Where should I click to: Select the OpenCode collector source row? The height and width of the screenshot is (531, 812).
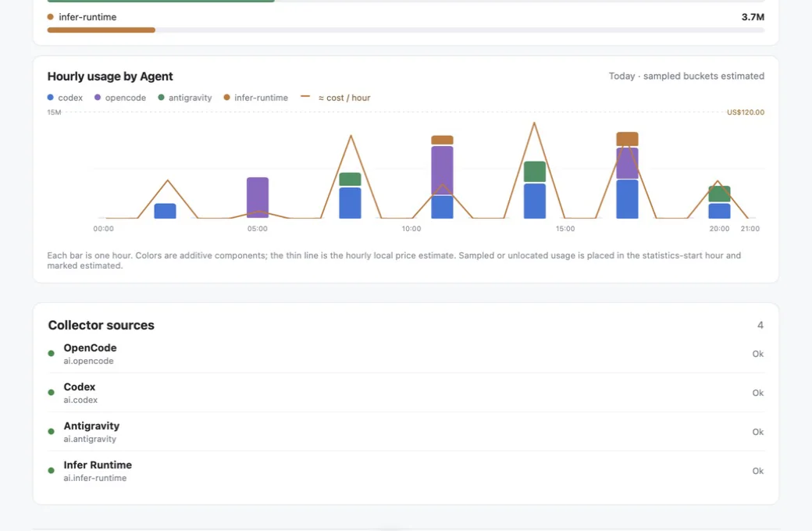click(x=406, y=354)
